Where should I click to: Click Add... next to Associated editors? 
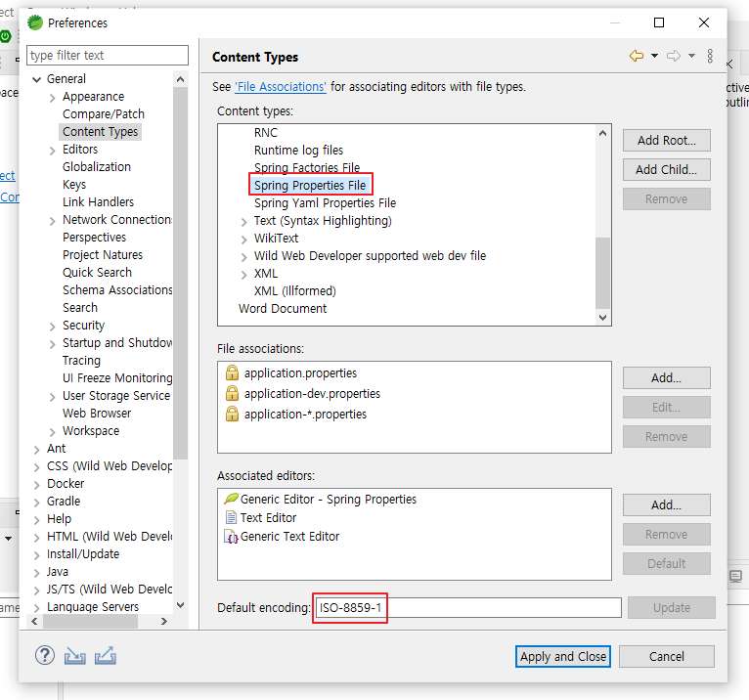(x=666, y=505)
